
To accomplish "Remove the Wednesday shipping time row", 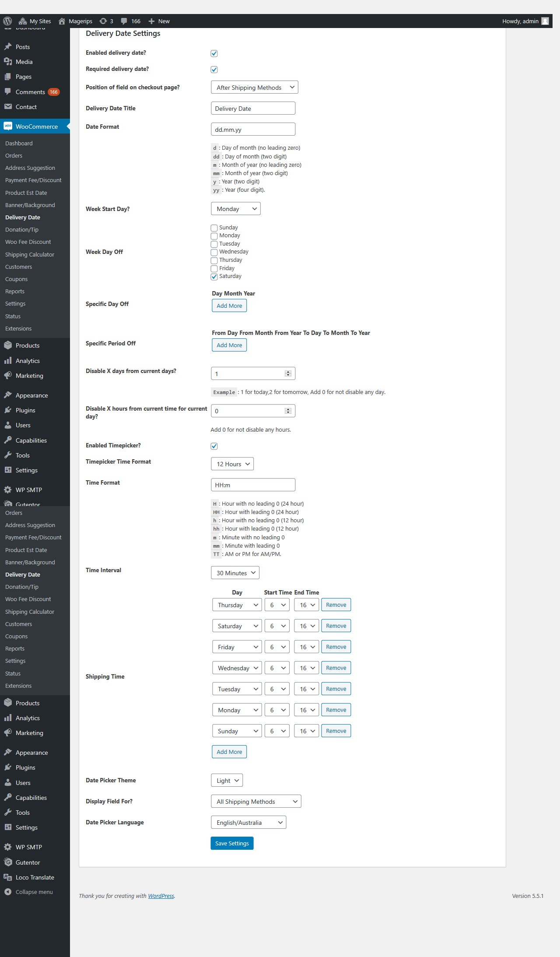I will 336,668.
